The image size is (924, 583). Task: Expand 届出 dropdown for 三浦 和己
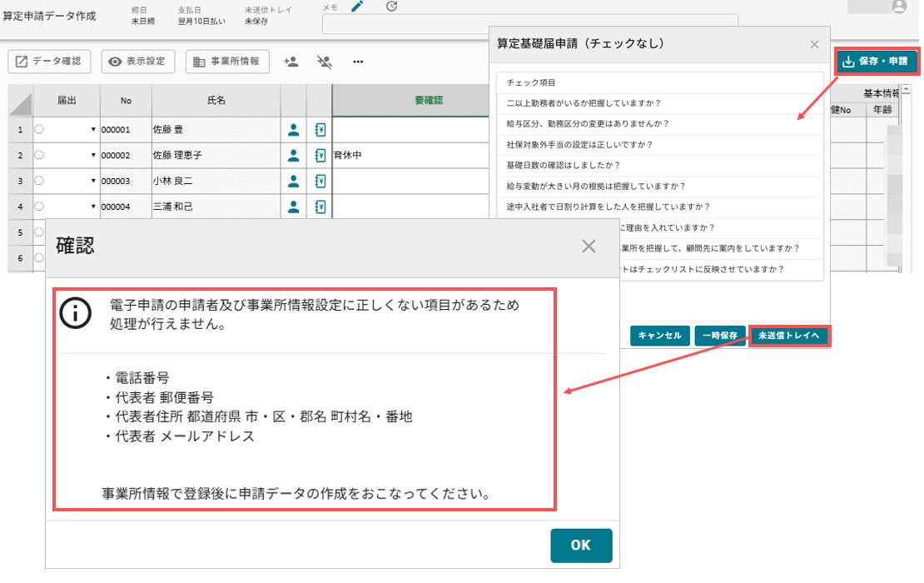tap(93, 207)
